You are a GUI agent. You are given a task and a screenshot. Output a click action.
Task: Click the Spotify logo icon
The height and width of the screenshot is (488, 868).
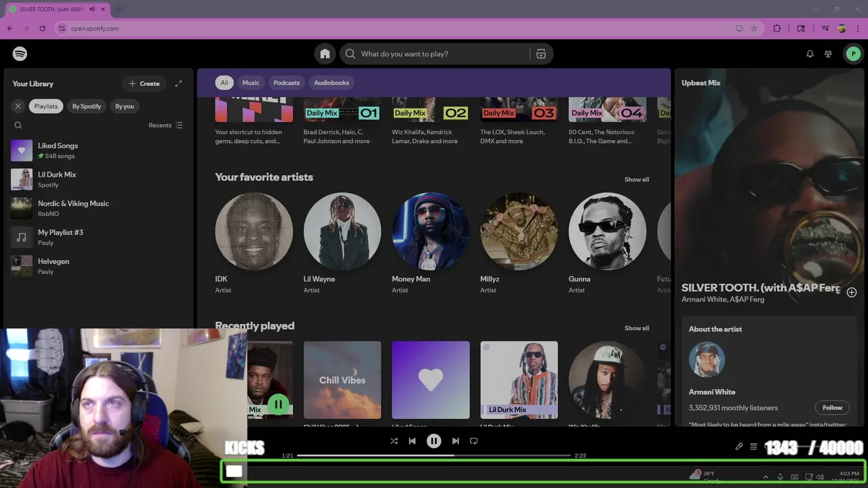tap(20, 54)
